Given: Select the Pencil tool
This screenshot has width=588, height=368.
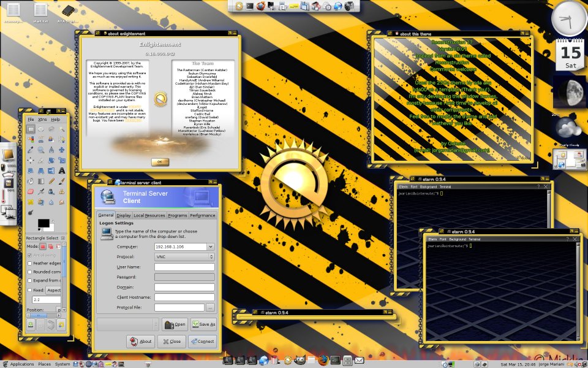Looking at the screenshot, I should pyautogui.click(x=51, y=182).
